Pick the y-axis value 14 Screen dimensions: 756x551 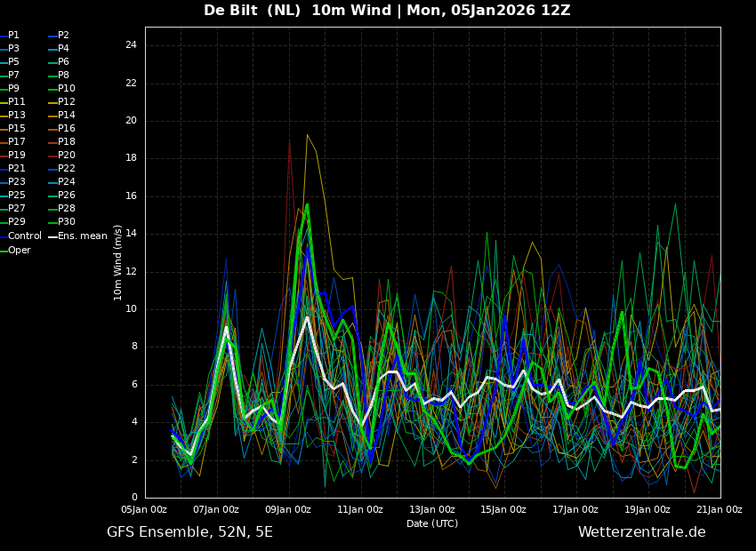click(131, 234)
